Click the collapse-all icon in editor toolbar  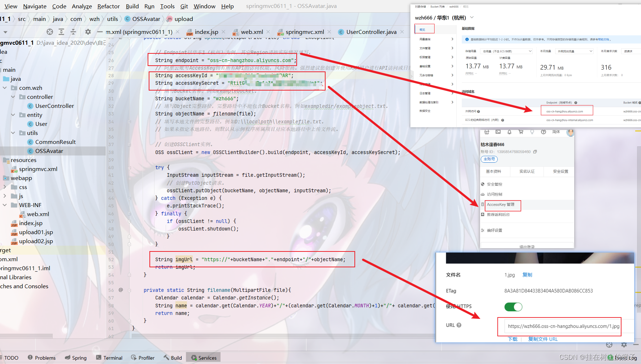coord(73,32)
